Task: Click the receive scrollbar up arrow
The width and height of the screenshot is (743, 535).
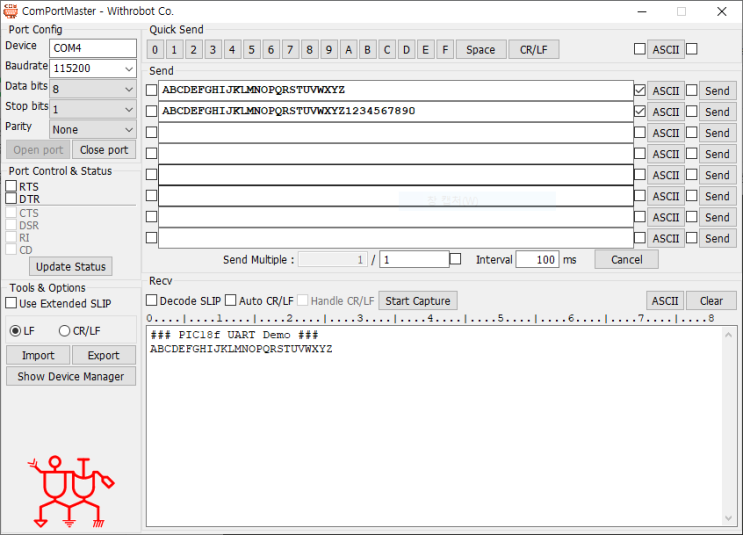Action: pyautogui.click(x=728, y=335)
